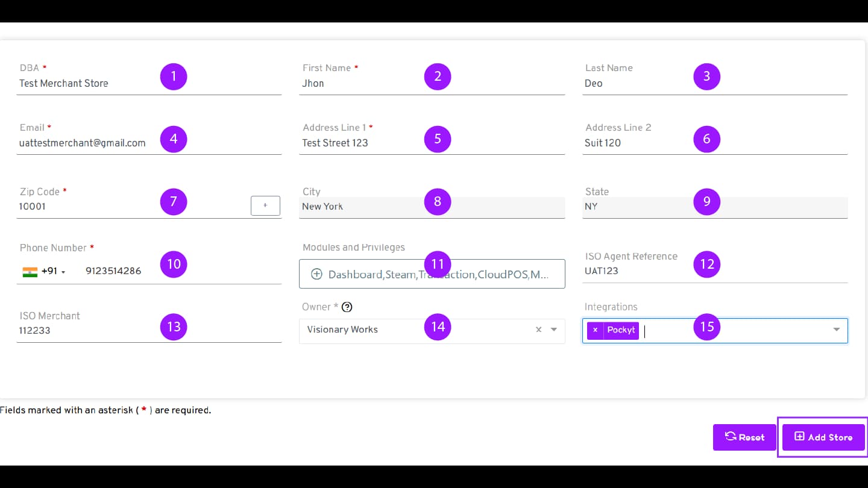Clear the Visionary Works owner selection
Screen dimensions: 868x488
coord(538,330)
